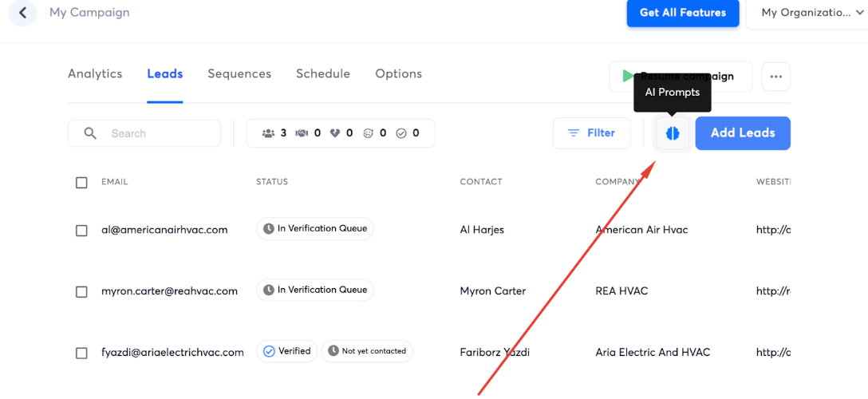This screenshot has width=868, height=399.
Task: Expand the My Organization dropdown
Action: 807,13
